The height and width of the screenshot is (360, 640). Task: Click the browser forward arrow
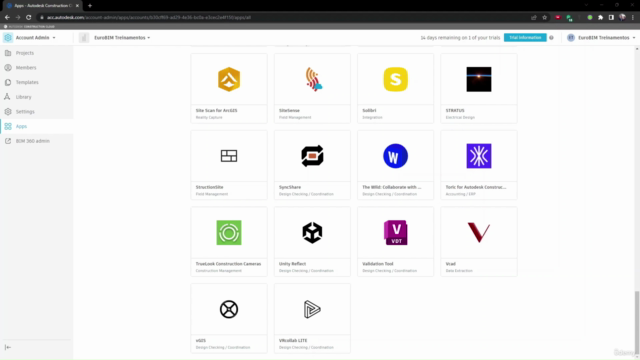[x=18, y=18]
